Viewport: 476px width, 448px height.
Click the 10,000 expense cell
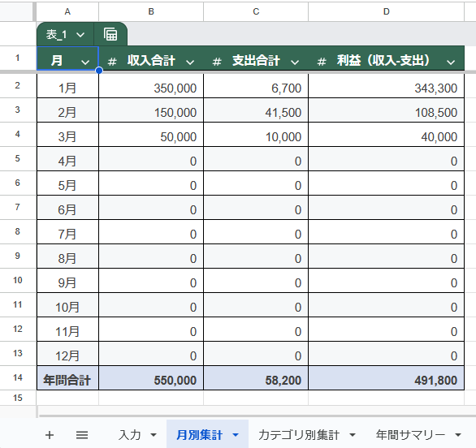pos(256,135)
